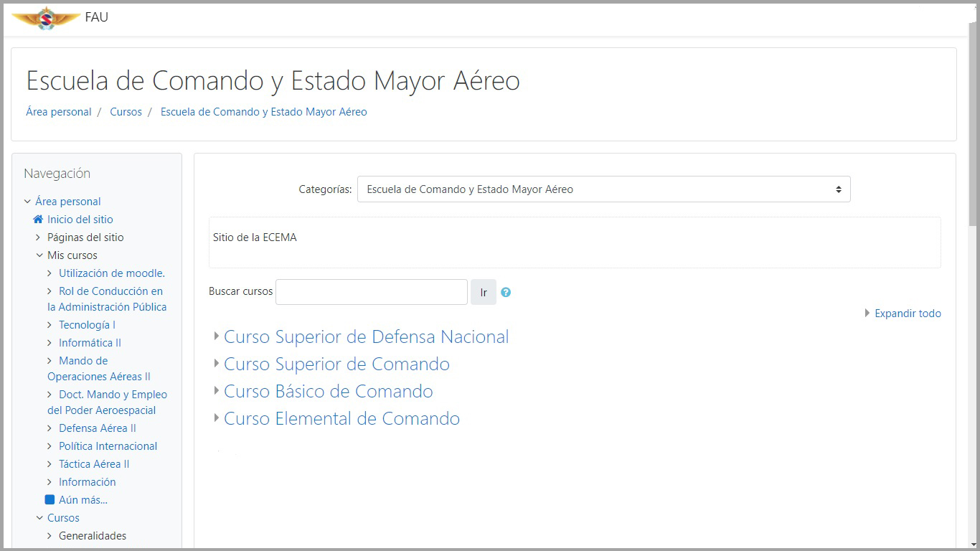Click Sitio de la ECEMA description text
Screen dimensions: 980x551
[255, 237]
